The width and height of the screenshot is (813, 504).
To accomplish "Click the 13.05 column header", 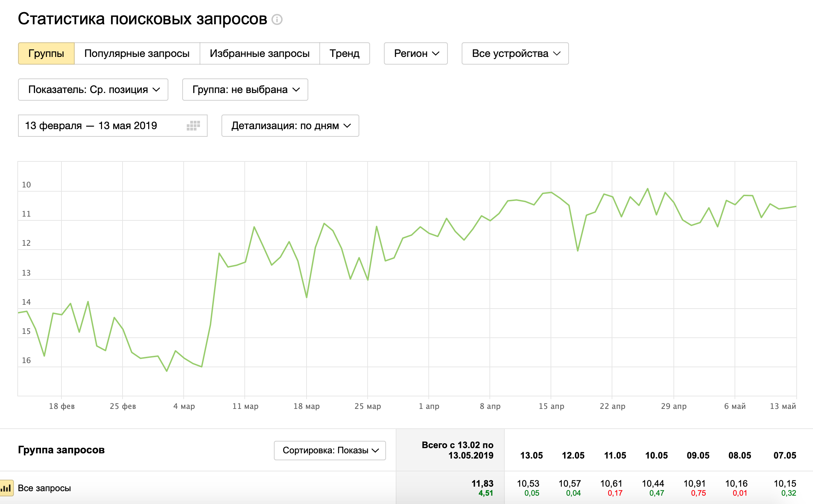I will (531, 455).
